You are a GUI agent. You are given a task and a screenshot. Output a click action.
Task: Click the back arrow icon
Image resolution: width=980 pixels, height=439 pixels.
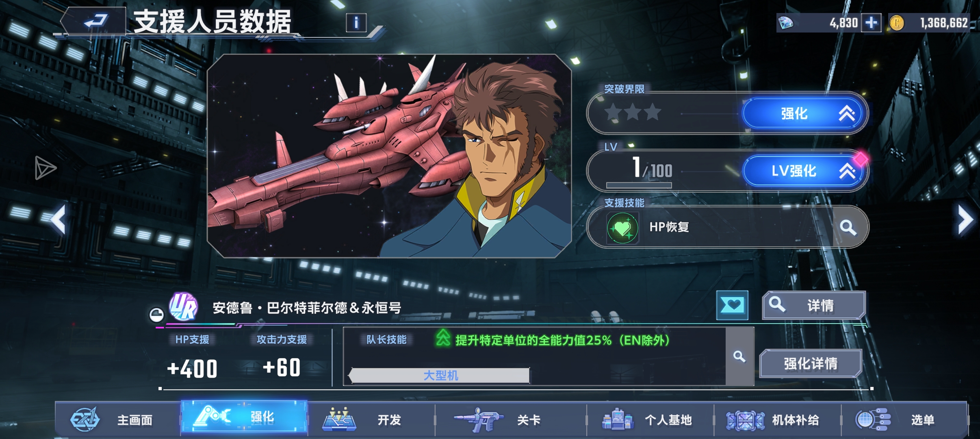point(95,21)
